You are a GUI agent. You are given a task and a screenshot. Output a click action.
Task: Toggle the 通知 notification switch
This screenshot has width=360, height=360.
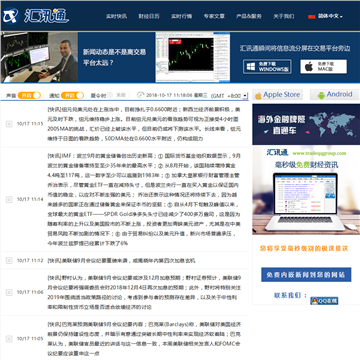click(x=72, y=95)
